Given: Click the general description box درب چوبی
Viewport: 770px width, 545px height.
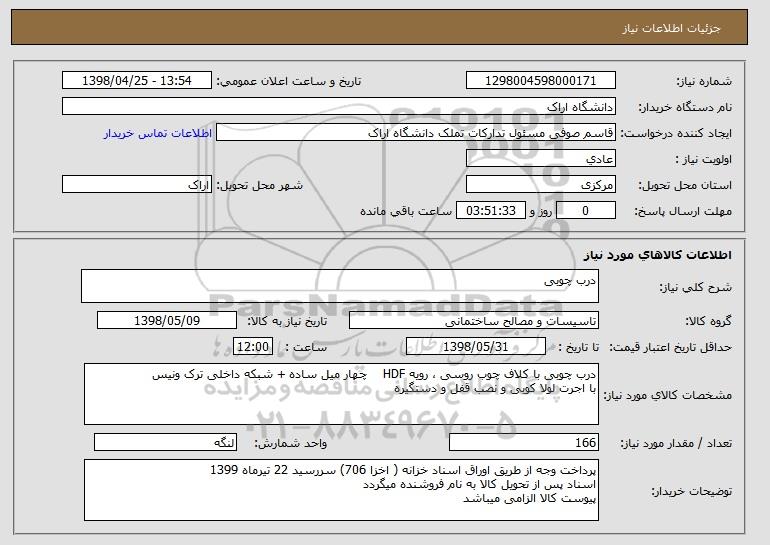Looking at the screenshot, I should [x=340, y=286].
